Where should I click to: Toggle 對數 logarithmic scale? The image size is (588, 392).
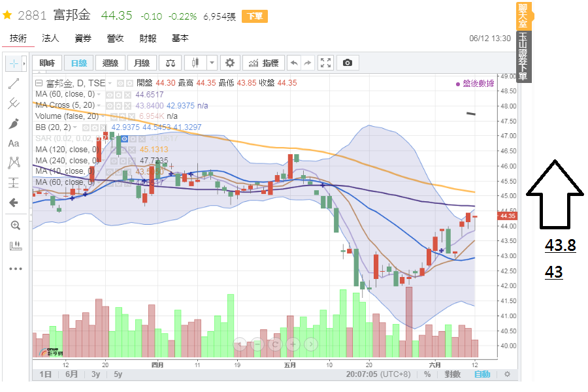(x=453, y=374)
